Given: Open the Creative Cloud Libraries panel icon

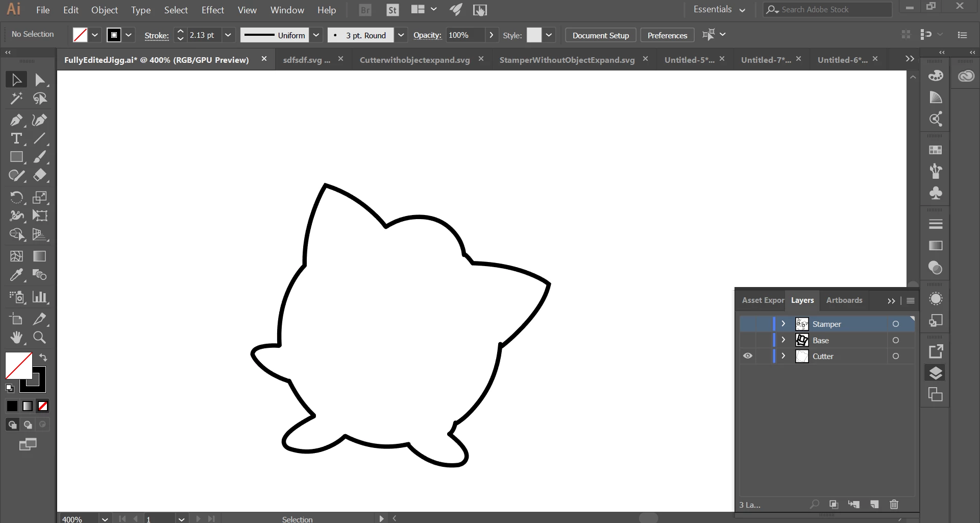Looking at the screenshot, I should 966,76.
